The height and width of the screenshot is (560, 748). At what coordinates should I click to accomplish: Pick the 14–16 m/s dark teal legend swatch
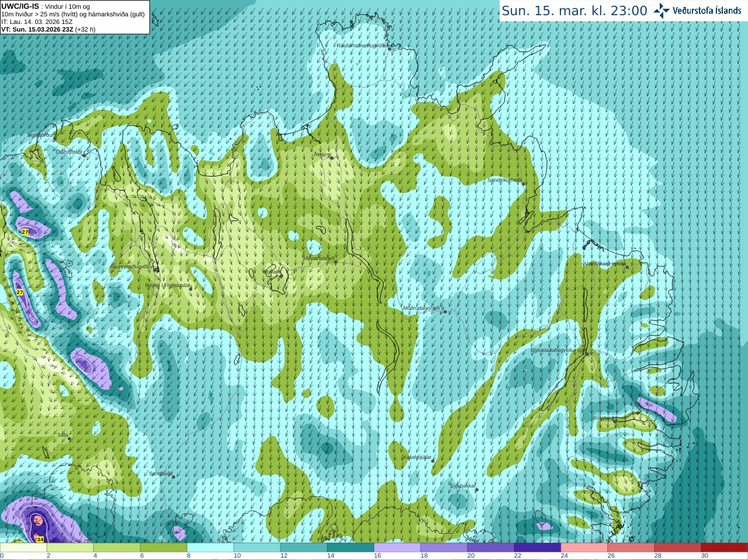pos(351,548)
